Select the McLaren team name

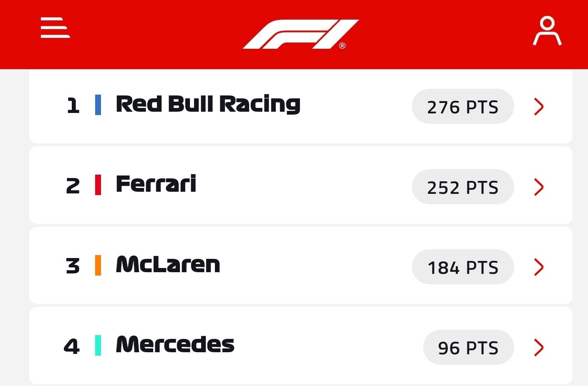click(x=168, y=264)
